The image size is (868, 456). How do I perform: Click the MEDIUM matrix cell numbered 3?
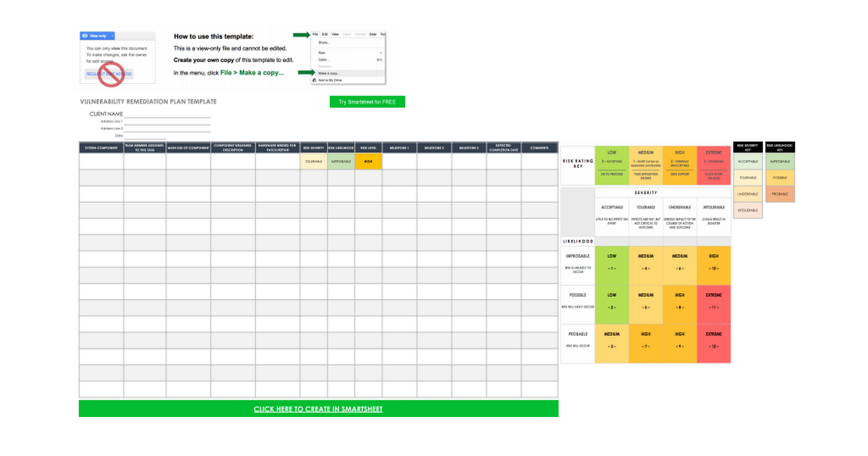[612, 342]
